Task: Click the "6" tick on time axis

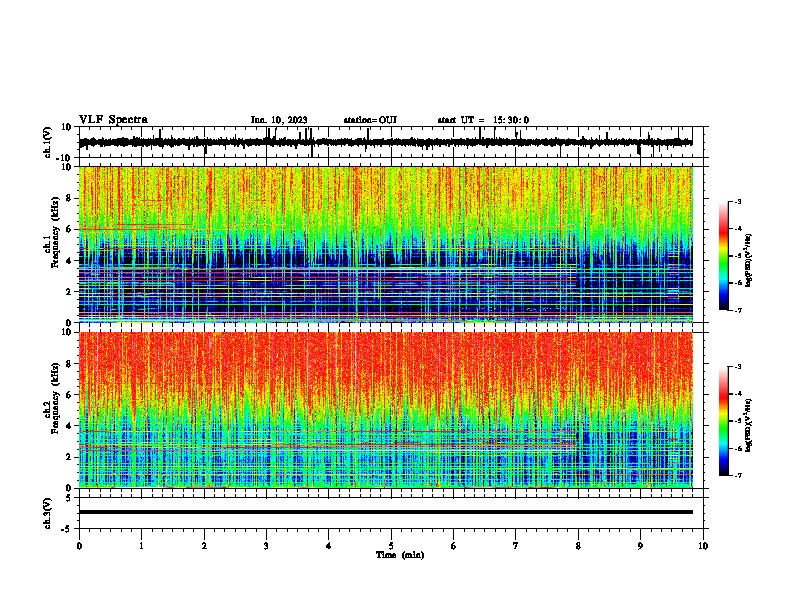Action: click(453, 546)
